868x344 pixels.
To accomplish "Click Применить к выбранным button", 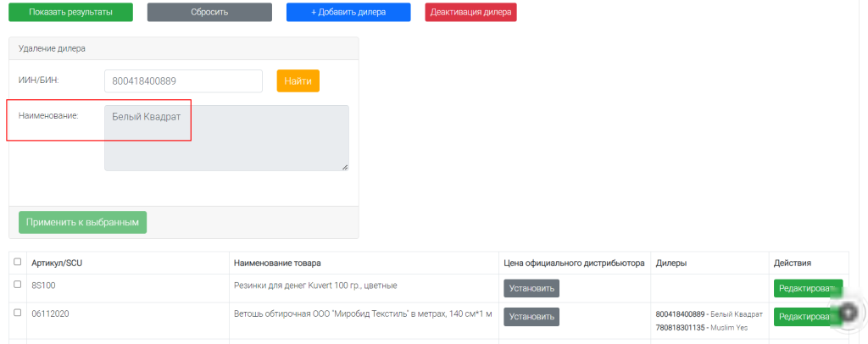I will pos(83,222).
